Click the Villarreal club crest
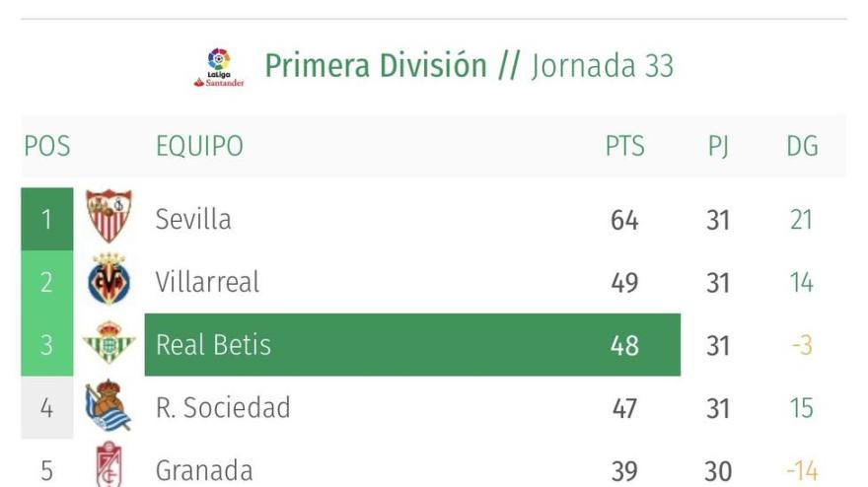This screenshot has width=868, height=487. pos(108,281)
